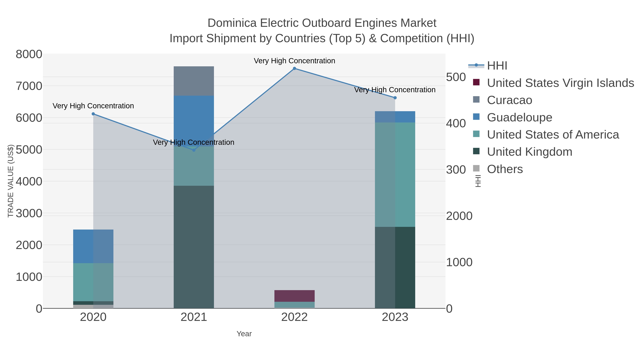Click the gray Others legend swatch
Viewport: 644px width, 362px height.
477,168
